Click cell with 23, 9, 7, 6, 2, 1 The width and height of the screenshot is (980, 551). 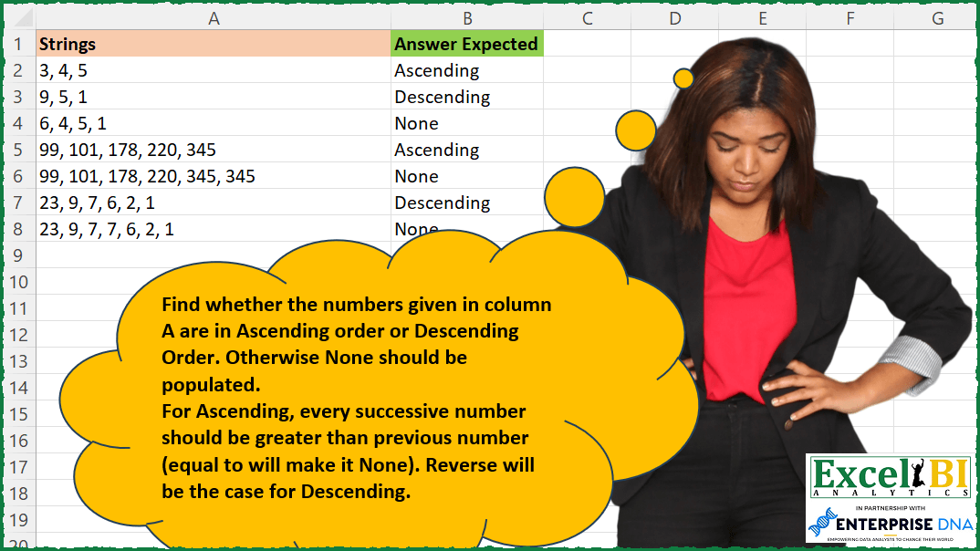(x=214, y=203)
